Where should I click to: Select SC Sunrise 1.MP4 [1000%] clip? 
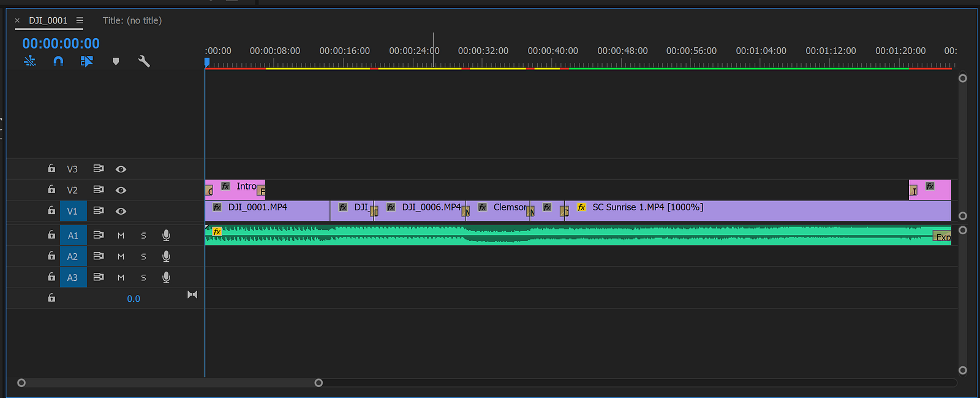pos(758,210)
